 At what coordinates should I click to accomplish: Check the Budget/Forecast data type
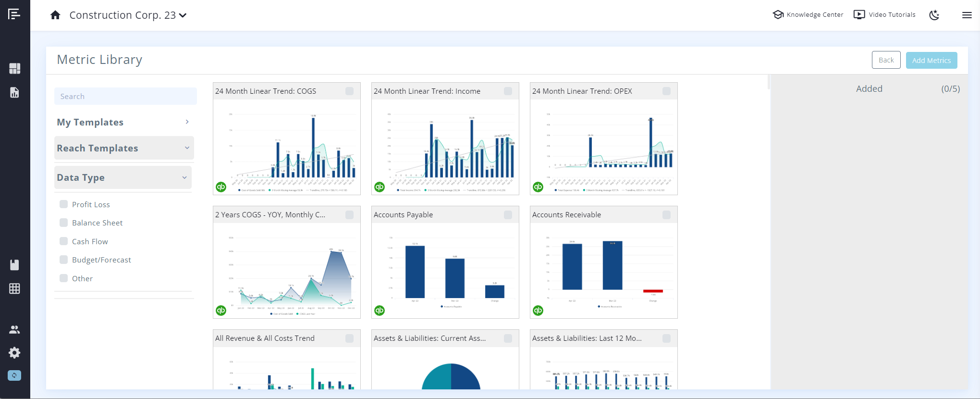pyautogui.click(x=63, y=260)
